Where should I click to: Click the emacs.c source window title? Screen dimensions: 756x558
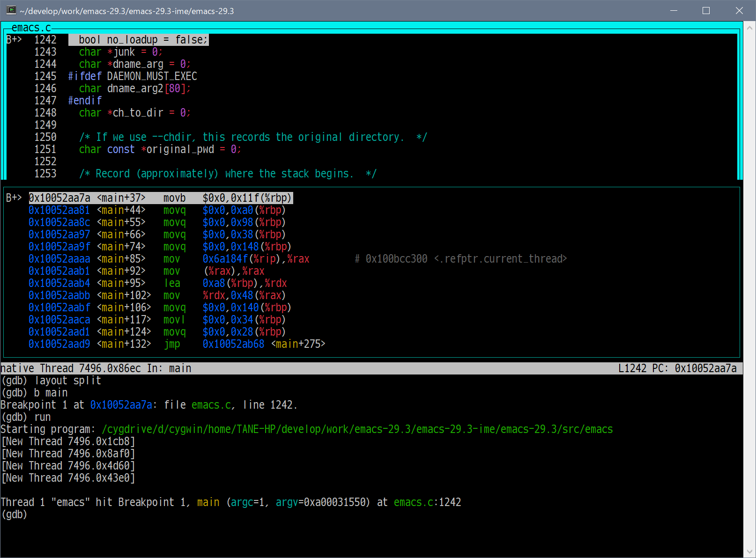click(x=31, y=28)
